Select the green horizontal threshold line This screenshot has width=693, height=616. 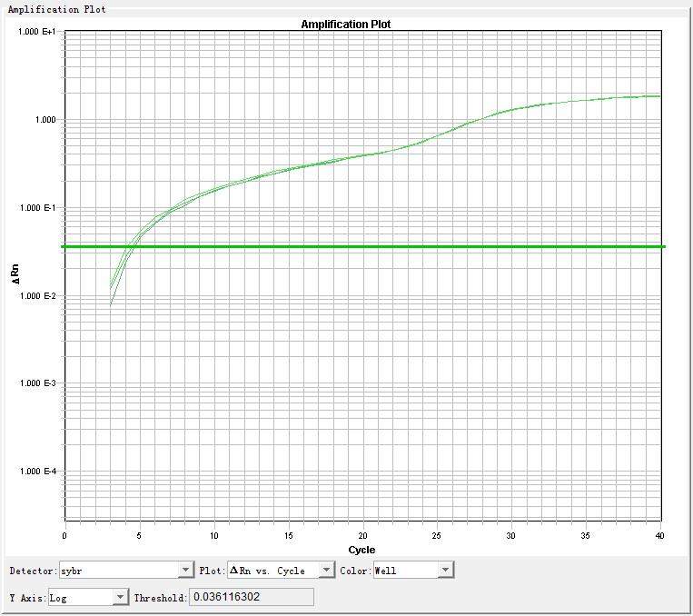click(x=362, y=246)
